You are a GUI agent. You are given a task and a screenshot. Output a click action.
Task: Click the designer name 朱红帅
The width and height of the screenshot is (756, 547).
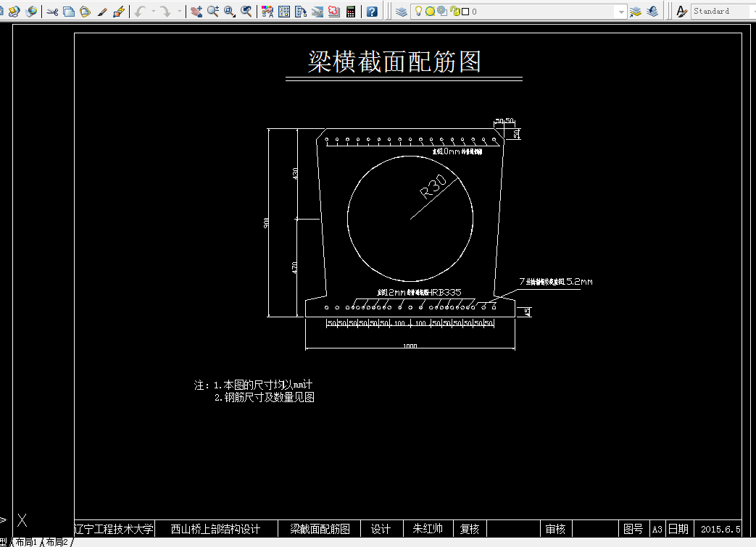click(x=428, y=529)
